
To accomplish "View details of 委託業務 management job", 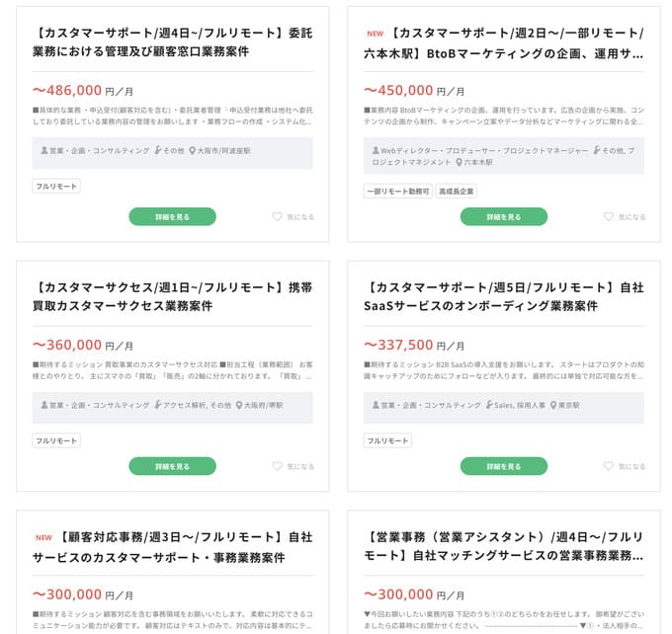I will [172, 216].
